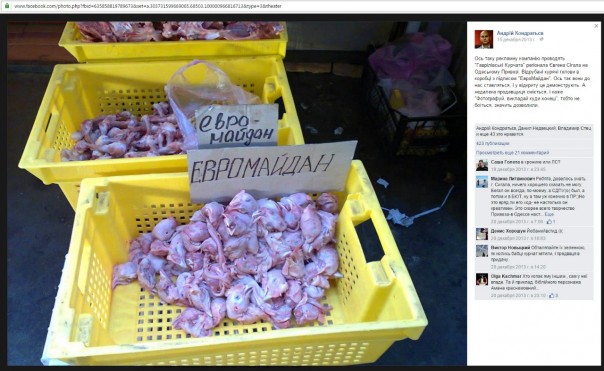The height and width of the screenshot is (371, 604).
Task: Open Виктор's commenter avatar thumbnail
Action: tap(482, 251)
